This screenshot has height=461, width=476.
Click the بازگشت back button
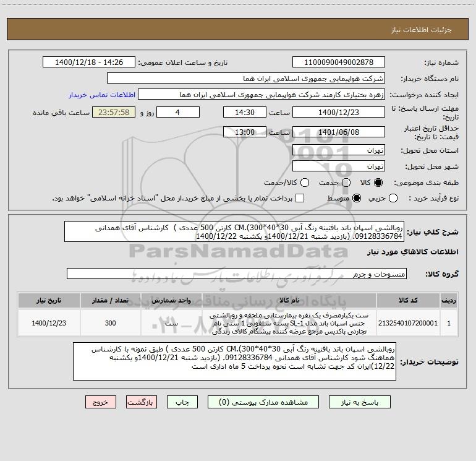pyautogui.click(x=142, y=402)
